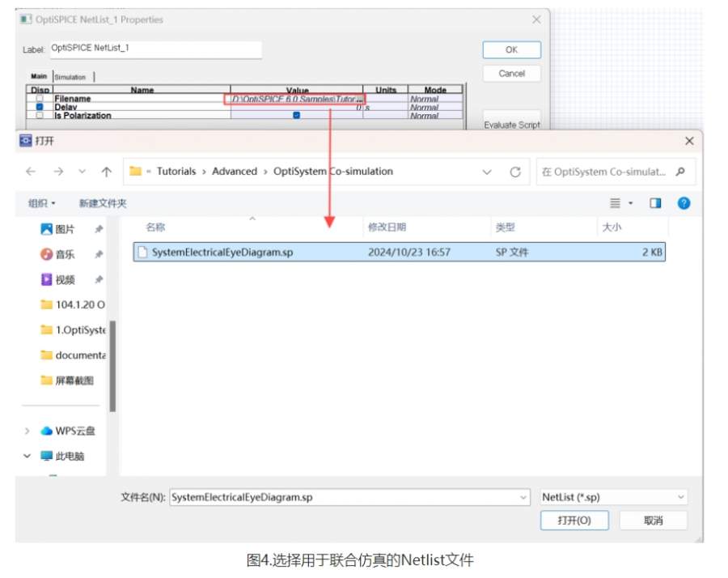
Task: Unpin 图片 using its pin icon
Action: (x=99, y=229)
